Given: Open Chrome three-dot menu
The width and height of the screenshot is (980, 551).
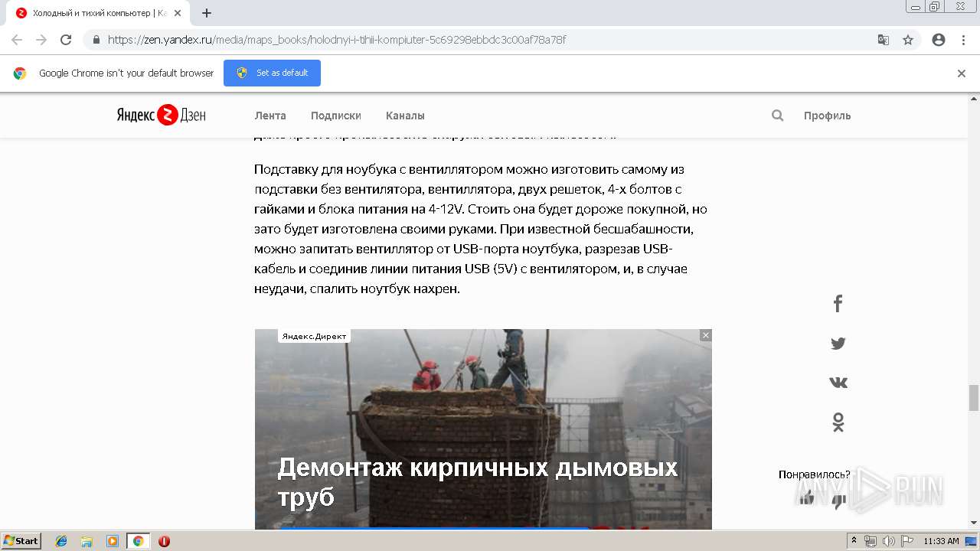Looking at the screenshot, I should [963, 40].
